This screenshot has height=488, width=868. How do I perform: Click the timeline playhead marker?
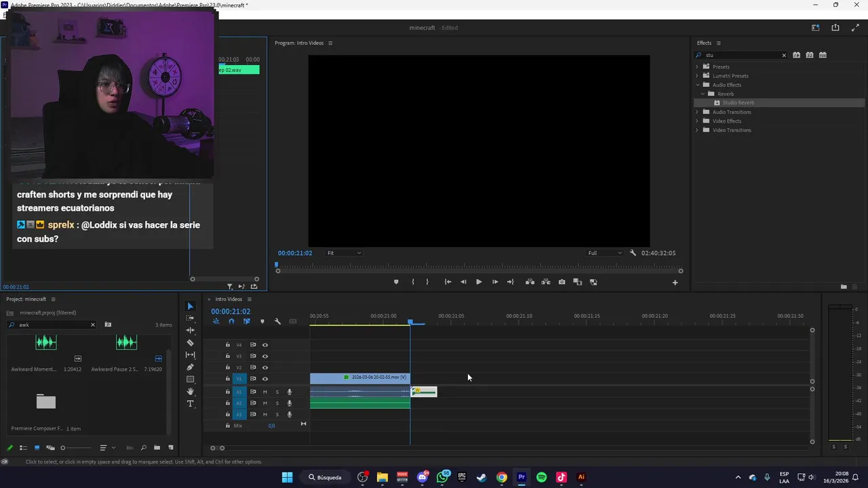click(x=410, y=322)
